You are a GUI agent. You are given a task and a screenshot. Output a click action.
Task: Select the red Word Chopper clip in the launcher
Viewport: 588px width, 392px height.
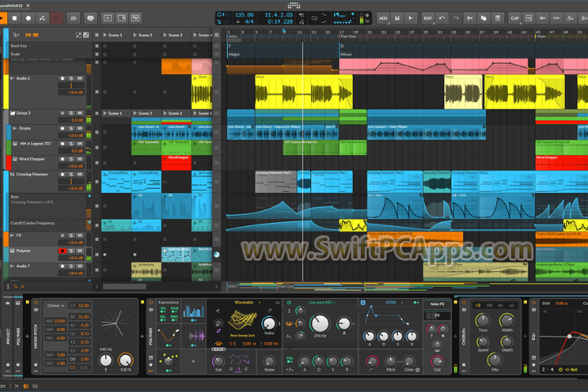[176, 163]
